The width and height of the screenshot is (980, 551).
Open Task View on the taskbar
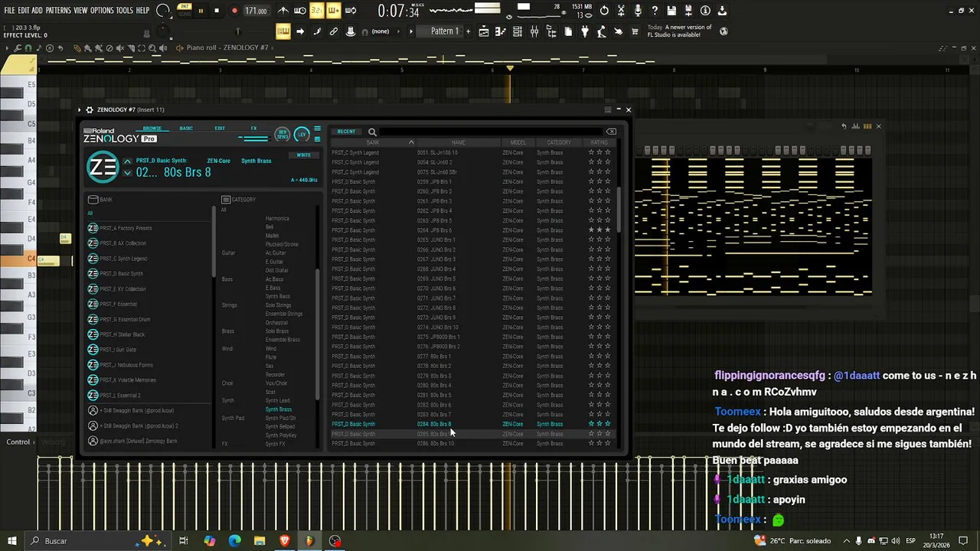[184, 541]
